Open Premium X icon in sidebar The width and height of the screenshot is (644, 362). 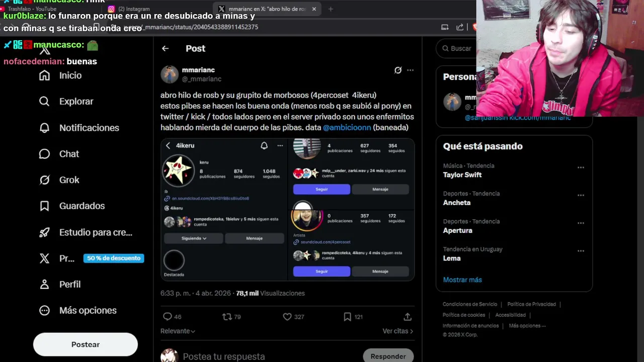tap(44, 258)
